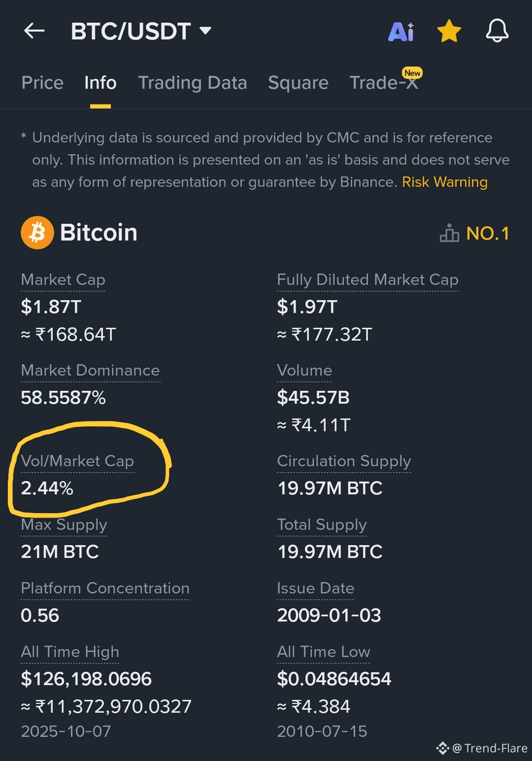
Task: Tap the Market Dominance label
Action: pyautogui.click(x=90, y=371)
